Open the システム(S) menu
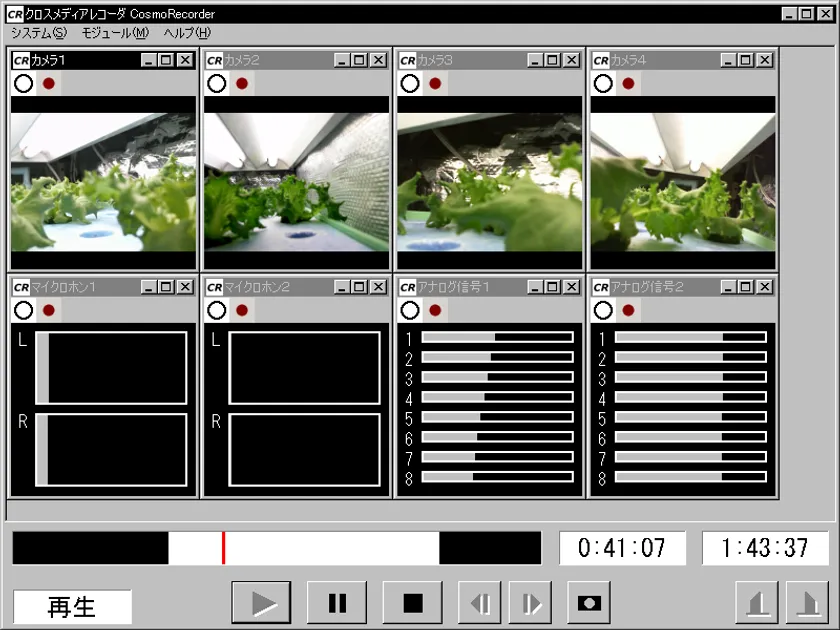This screenshot has height=630, width=840. 39,33
